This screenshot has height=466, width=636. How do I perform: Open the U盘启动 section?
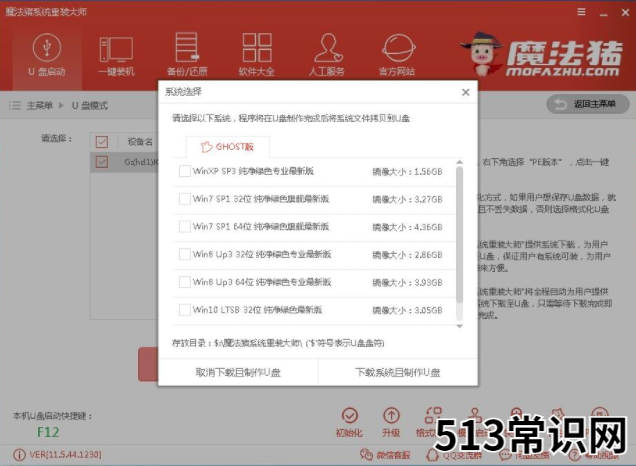[47, 56]
